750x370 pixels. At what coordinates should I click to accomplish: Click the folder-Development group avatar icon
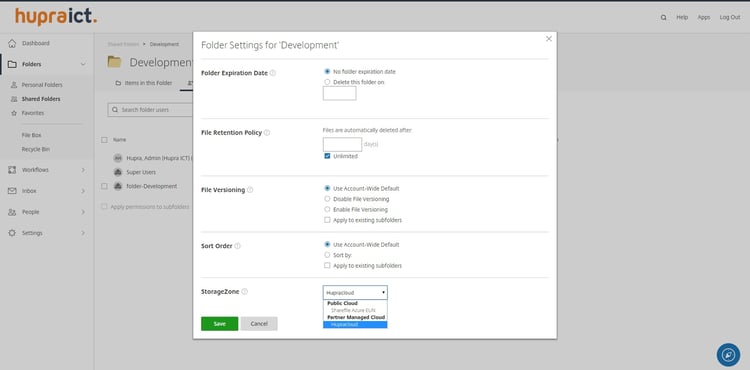tap(118, 186)
